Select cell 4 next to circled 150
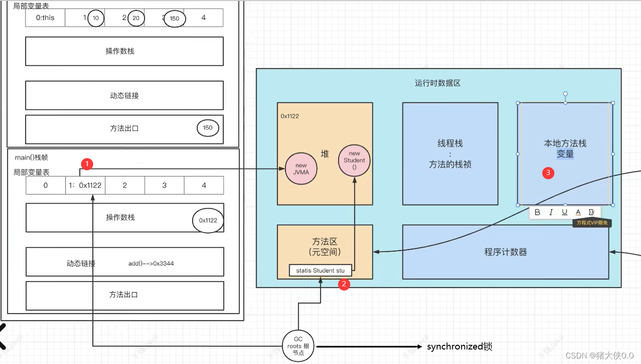The height and width of the screenshot is (364, 641). (x=203, y=18)
